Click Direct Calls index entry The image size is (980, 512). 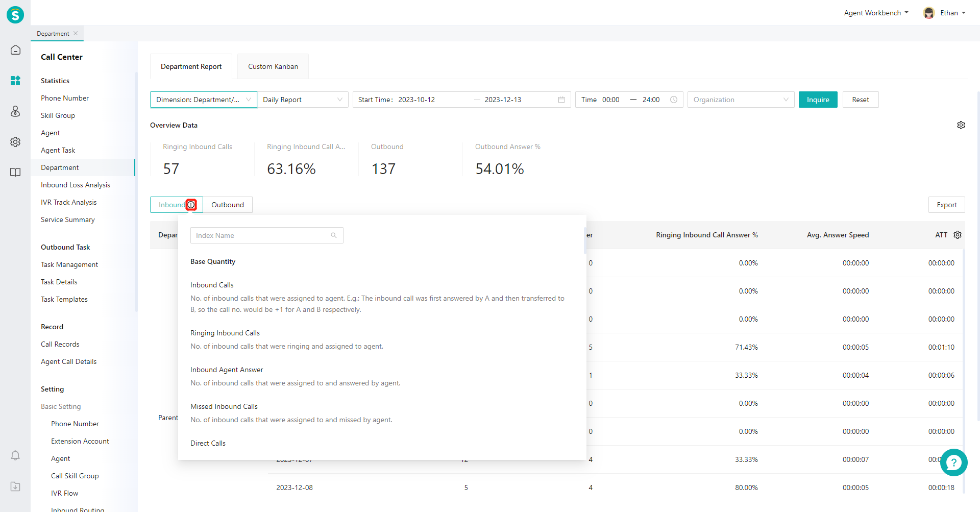tap(208, 443)
